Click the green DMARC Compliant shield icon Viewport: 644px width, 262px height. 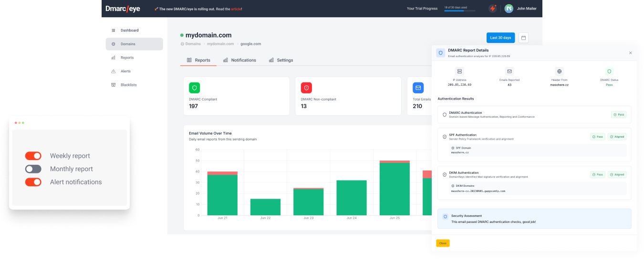194,88
